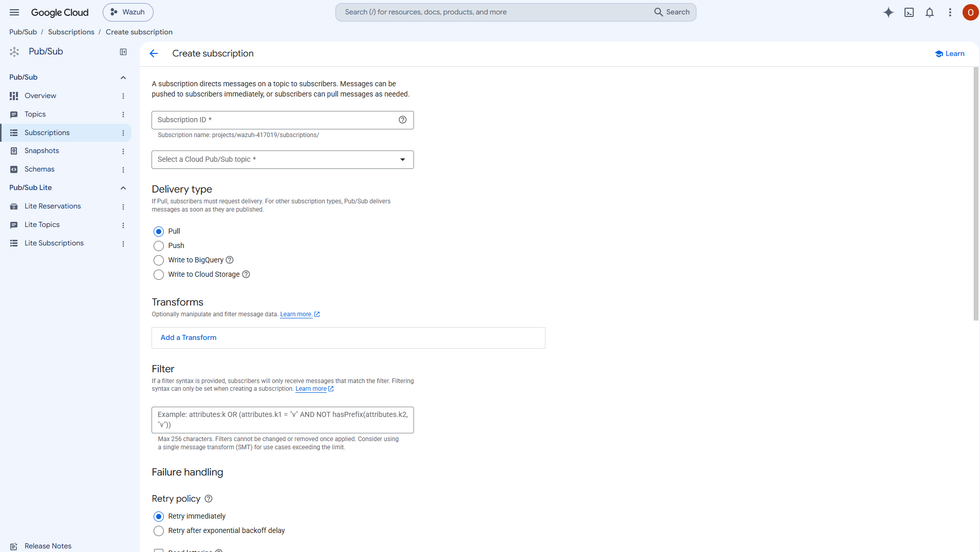Viewport: 980px width, 552px height.
Task: Open Gemini AI assistant sparkle icon
Action: click(x=889, y=12)
